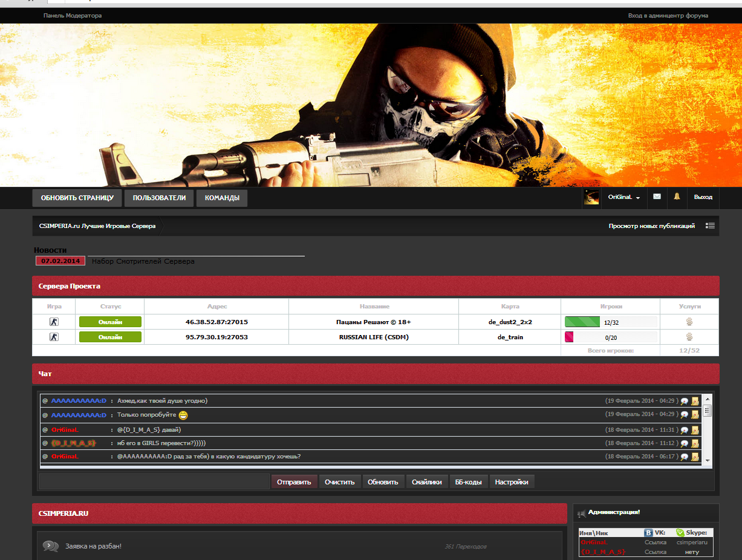Click the Отправить chat button
Image resolution: width=742 pixels, height=560 pixels.
(x=294, y=482)
